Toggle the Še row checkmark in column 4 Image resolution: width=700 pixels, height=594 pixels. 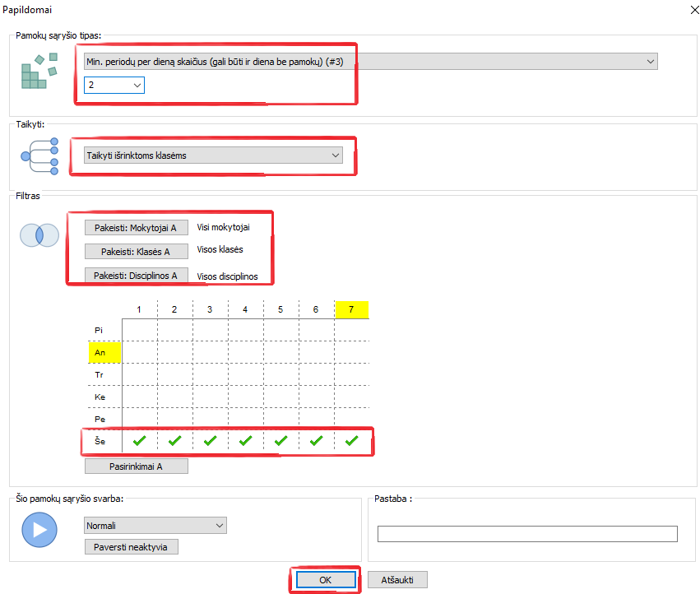point(245,441)
